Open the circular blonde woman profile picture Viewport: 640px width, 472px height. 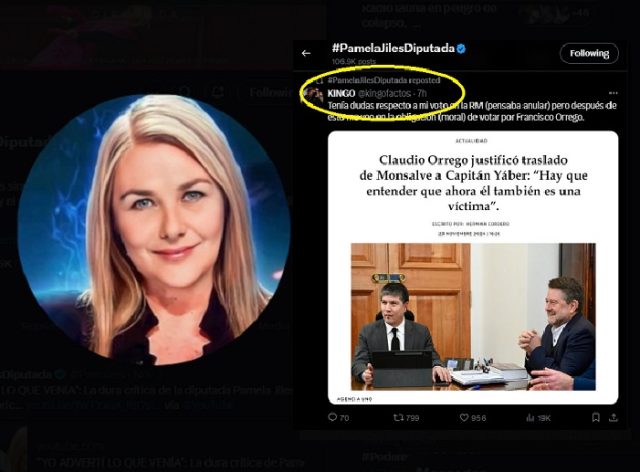(x=154, y=230)
